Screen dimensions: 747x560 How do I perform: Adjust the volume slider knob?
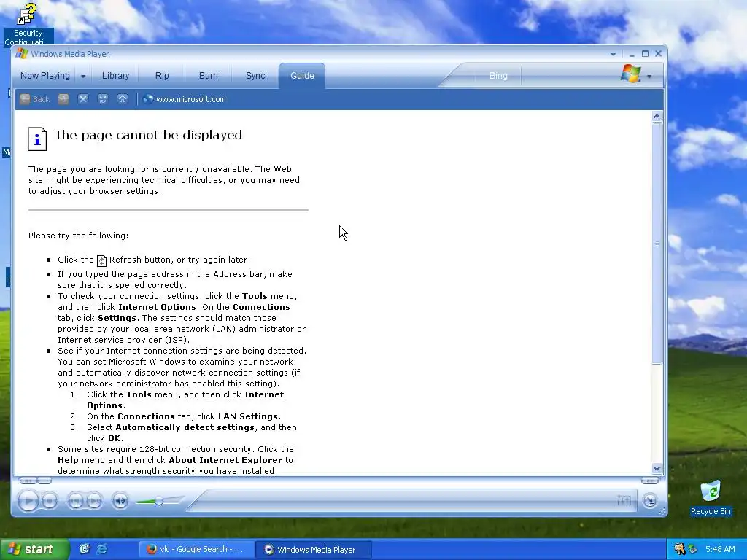point(159,501)
